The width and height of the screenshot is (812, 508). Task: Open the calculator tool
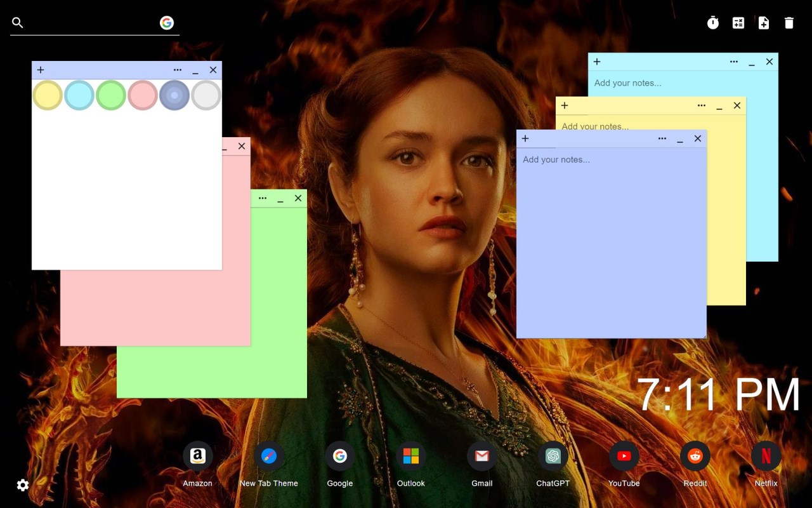point(738,23)
